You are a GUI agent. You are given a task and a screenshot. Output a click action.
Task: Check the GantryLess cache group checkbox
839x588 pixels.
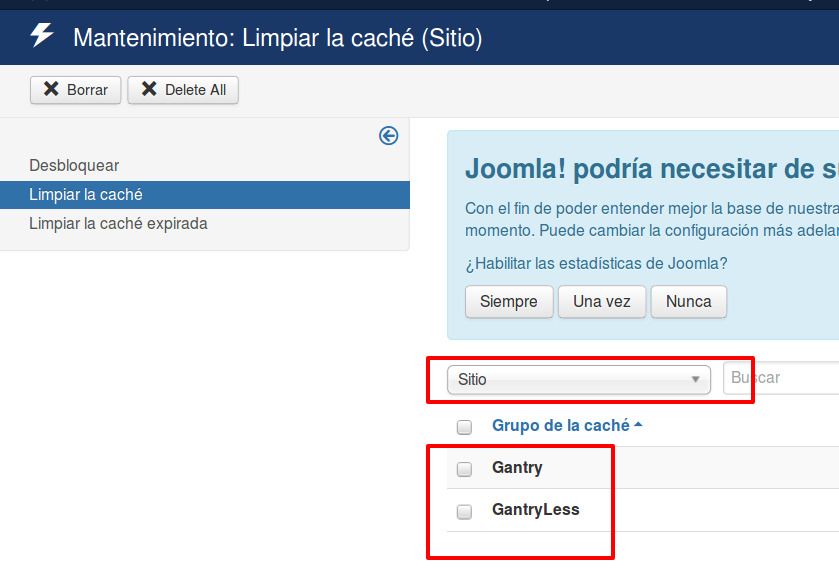click(x=464, y=511)
